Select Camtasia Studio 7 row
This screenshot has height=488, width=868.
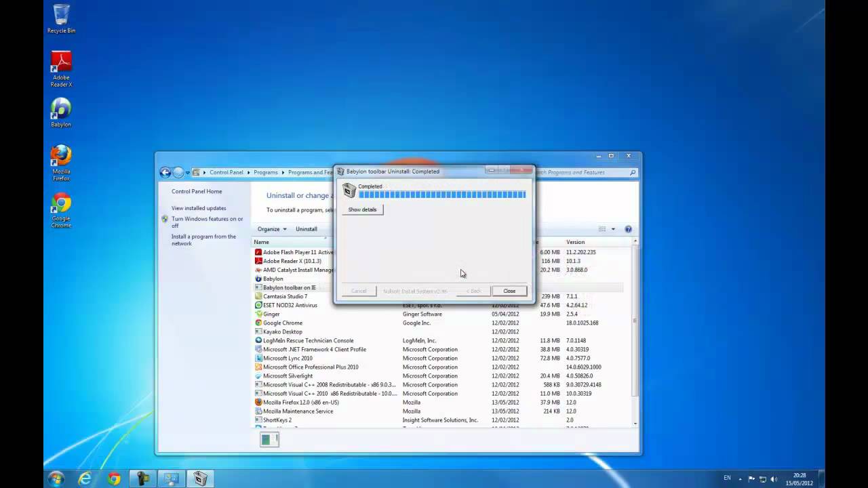[x=438, y=296]
